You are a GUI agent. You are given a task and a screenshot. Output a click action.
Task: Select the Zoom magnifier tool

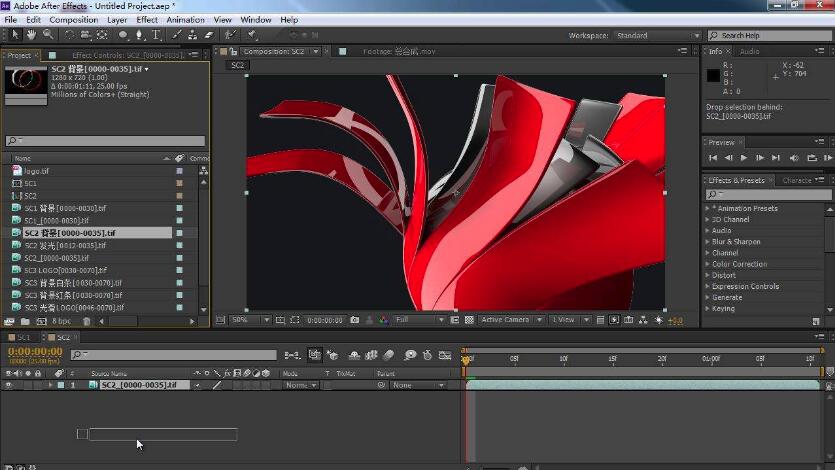(47, 35)
